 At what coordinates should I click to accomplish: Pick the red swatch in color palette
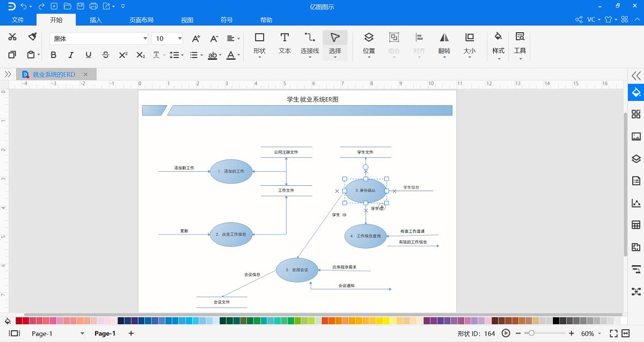tap(26, 321)
